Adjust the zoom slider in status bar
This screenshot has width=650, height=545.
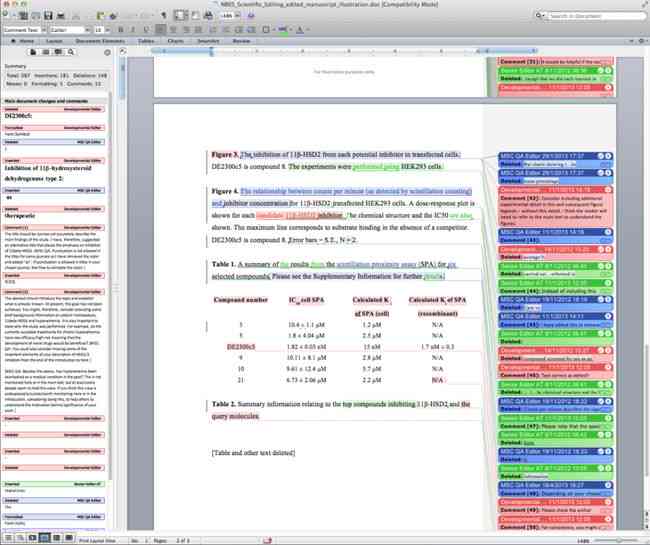618,540
